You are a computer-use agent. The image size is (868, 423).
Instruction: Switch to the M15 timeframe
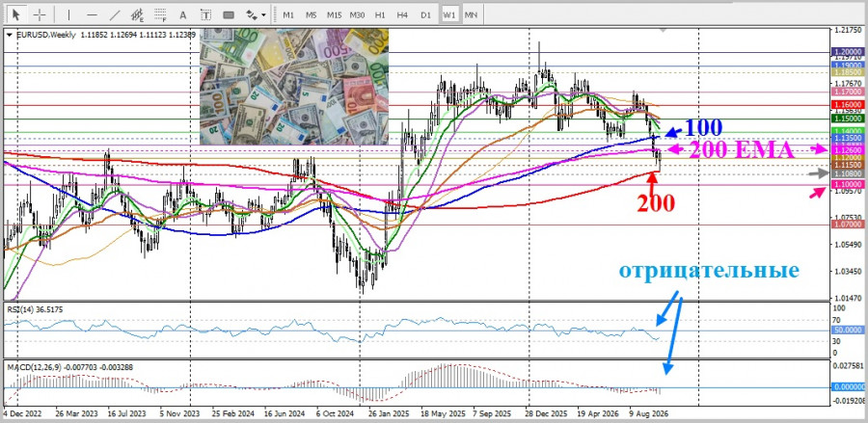334,14
